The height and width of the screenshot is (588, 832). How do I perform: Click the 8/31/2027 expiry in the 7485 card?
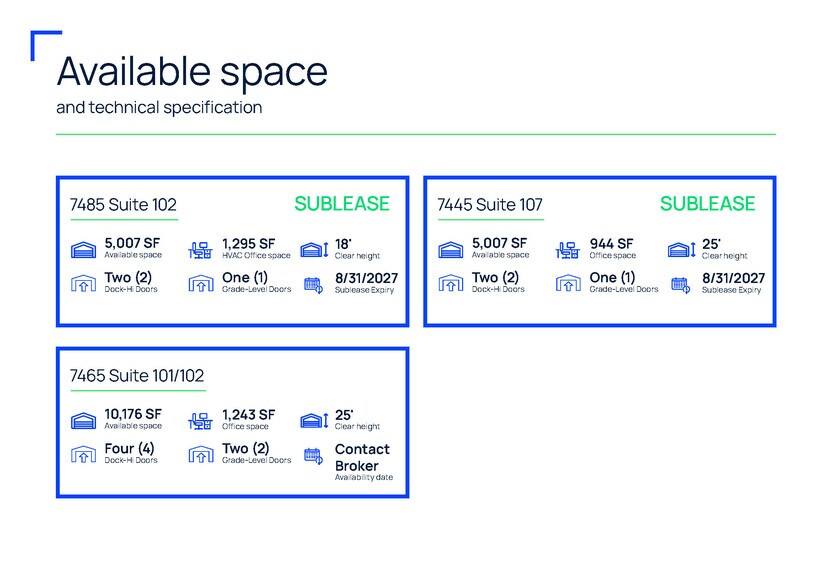pos(366,278)
